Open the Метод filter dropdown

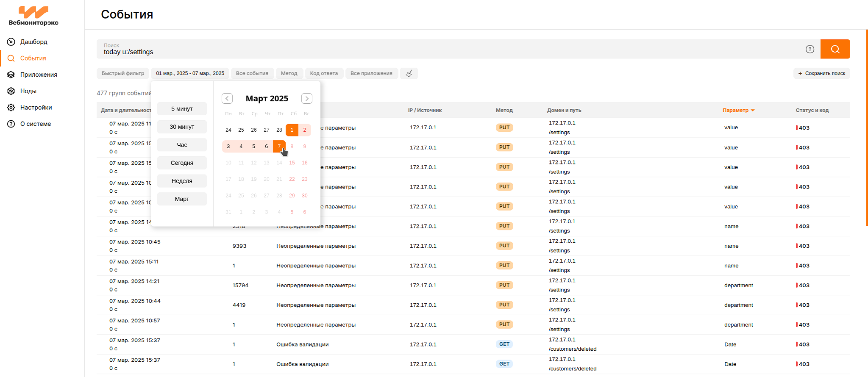(289, 73)
